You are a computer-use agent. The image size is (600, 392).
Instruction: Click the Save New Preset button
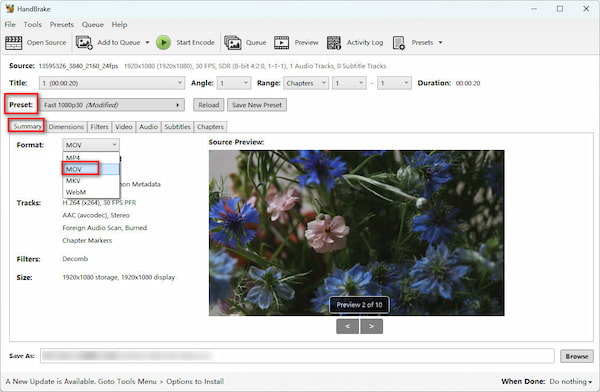click(257, 105)
